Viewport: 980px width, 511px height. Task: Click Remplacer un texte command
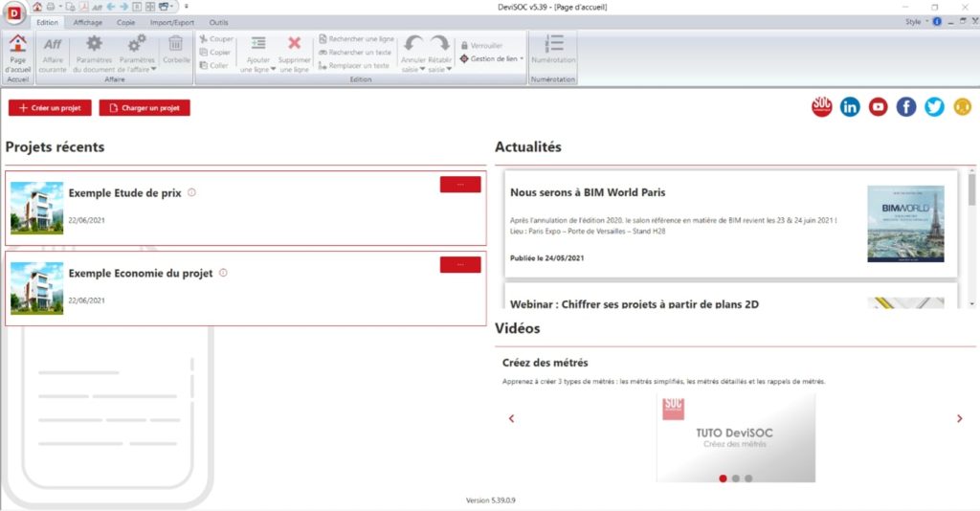click(x=354, y=65)
